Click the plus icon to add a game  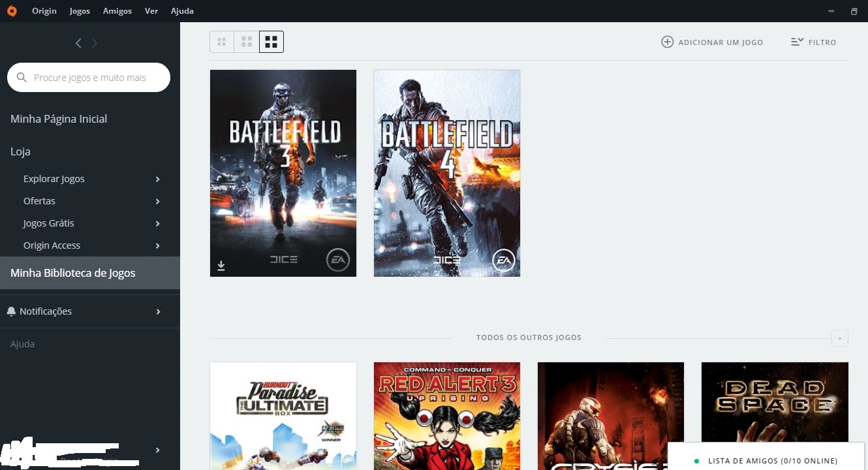click(667, 42)
